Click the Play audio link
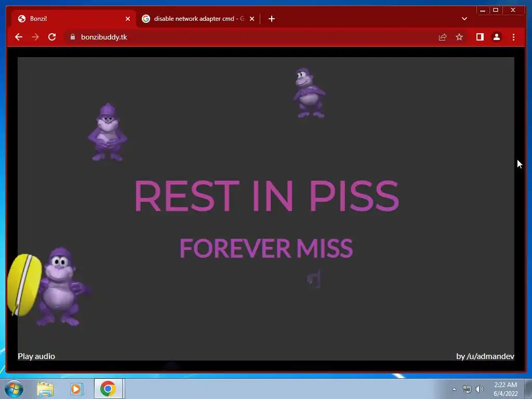Viewport: 532px width, 399px height. pyautogui.click(x=36, y=356)
